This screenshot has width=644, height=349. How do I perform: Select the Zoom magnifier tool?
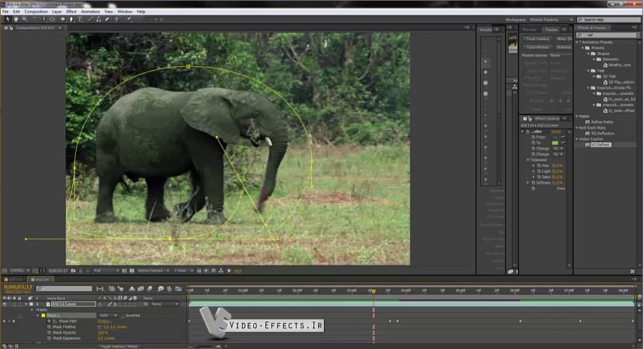point(25,20)
